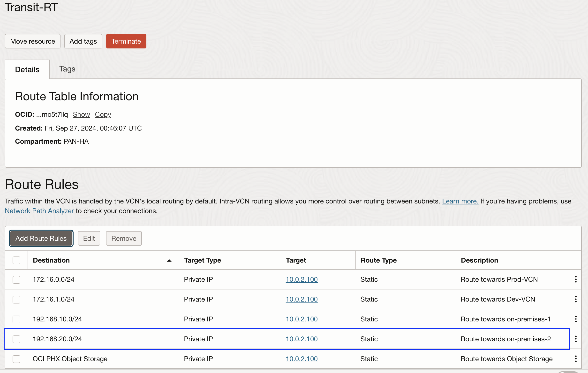Open target 10.0.2.100 for on-premises-1 route

[x=302, y=319]
